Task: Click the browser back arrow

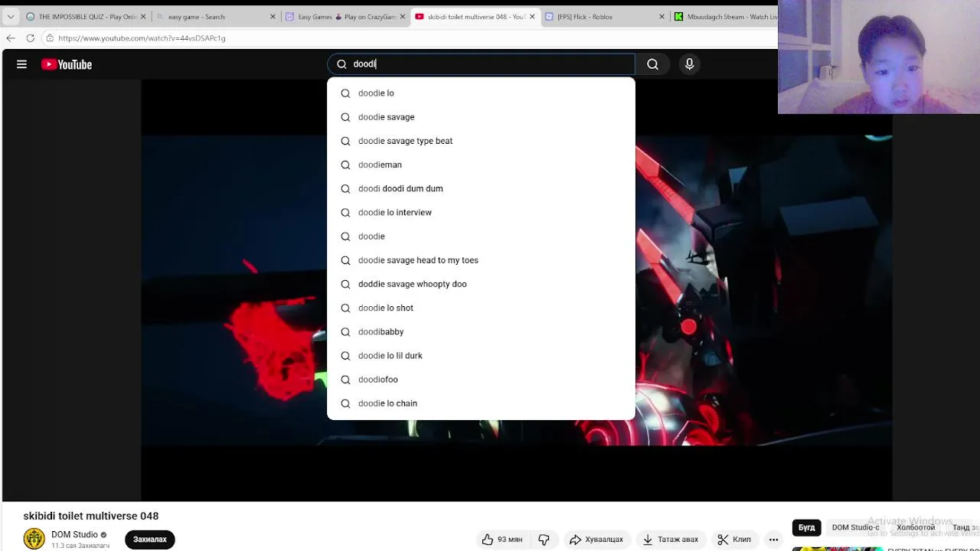Action: coord(11,37)
